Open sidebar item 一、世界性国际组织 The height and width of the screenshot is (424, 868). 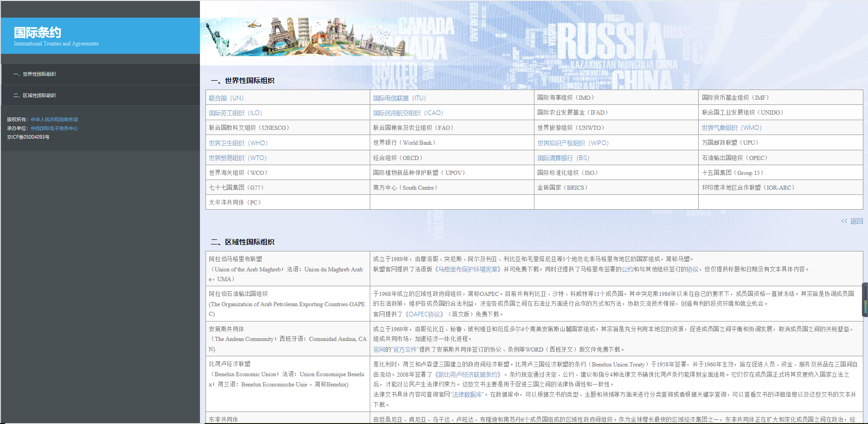tap(100, 74)
